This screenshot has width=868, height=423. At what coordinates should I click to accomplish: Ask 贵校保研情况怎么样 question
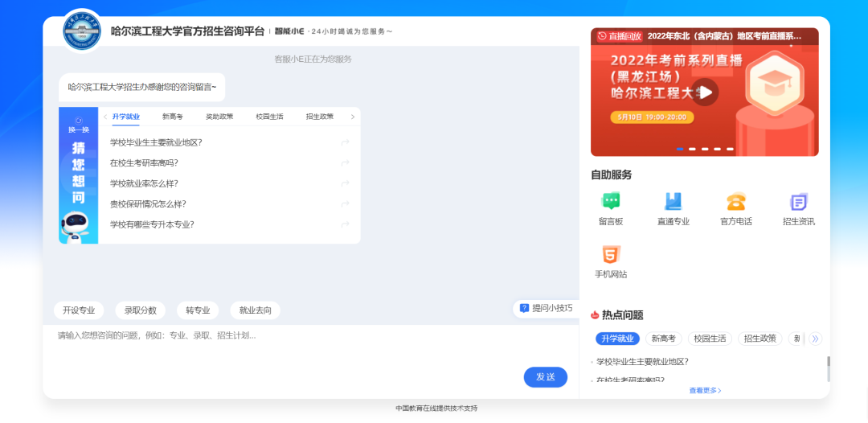148,203
